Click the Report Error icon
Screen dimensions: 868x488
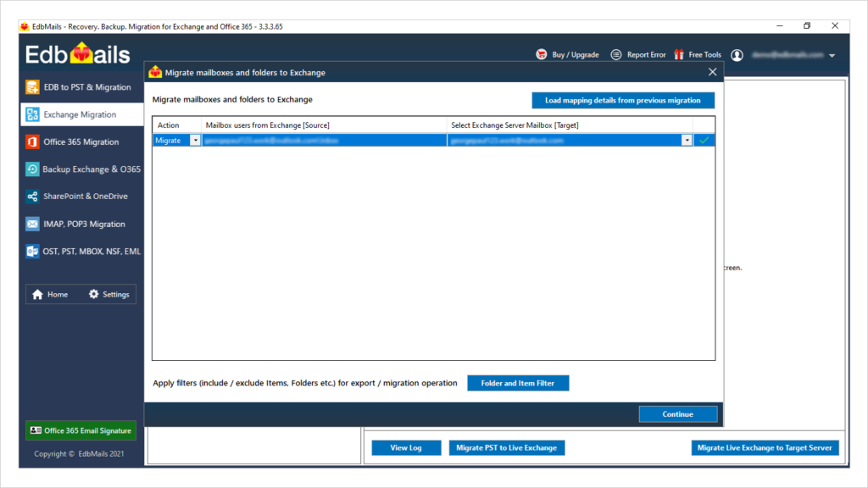616,55
